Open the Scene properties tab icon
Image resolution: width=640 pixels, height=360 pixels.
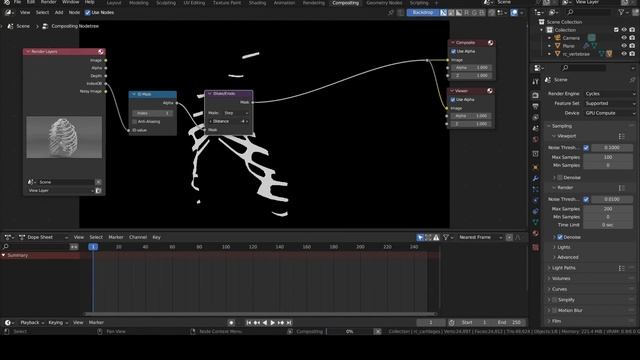(x=536, y=129)
